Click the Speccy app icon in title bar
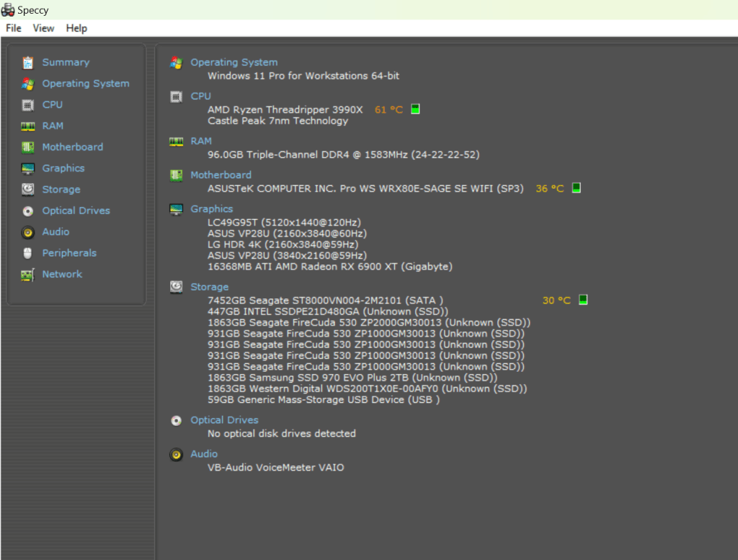This screenshot has width=738, height=560. click(x=8, y=9)
